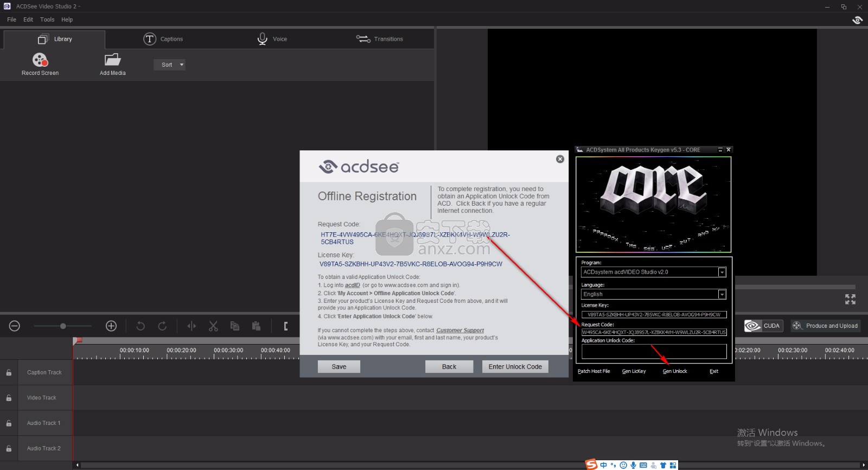This screenshot has width=868, height=470.
Task: Click the Back button in registration dialog
Action: [449, 367]
